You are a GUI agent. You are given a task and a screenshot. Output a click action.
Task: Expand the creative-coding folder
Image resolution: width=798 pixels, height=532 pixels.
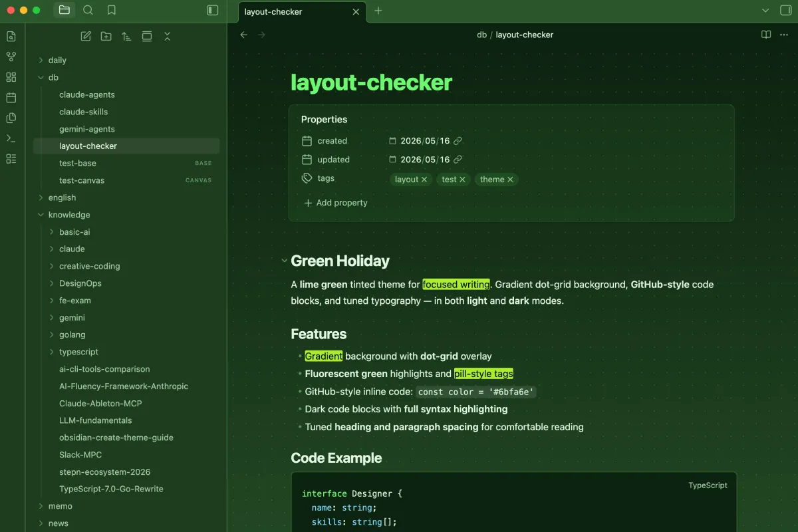[x=52, y=266]
